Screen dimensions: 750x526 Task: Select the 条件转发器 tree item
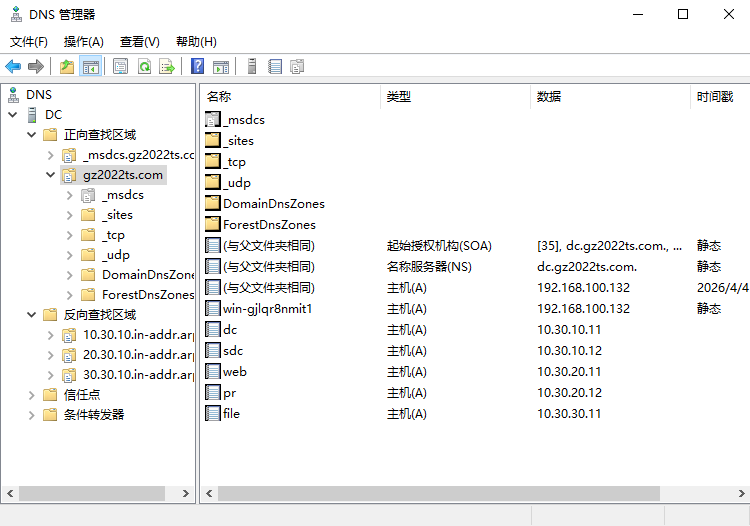(94, 415)
